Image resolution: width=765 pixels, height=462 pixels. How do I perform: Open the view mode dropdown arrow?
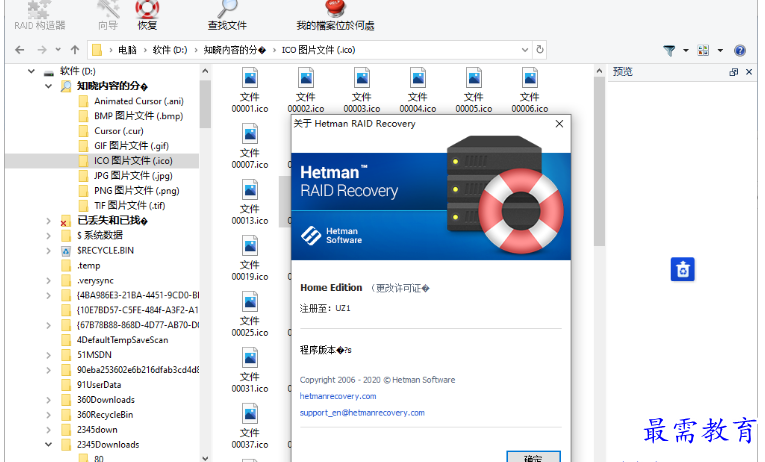coord(720,50)
